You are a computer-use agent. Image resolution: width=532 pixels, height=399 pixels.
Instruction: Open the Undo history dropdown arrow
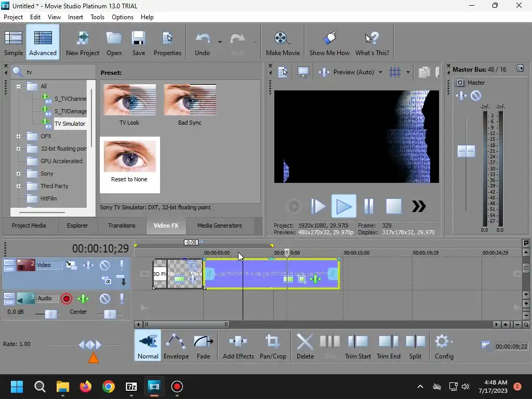(x=220, y=42)
